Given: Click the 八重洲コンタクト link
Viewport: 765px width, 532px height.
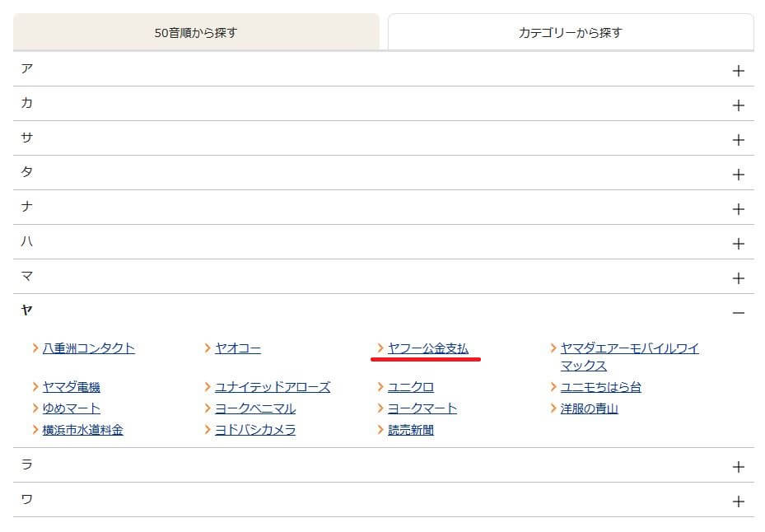Looking at the screenshot, I should [x=88, y=348].
